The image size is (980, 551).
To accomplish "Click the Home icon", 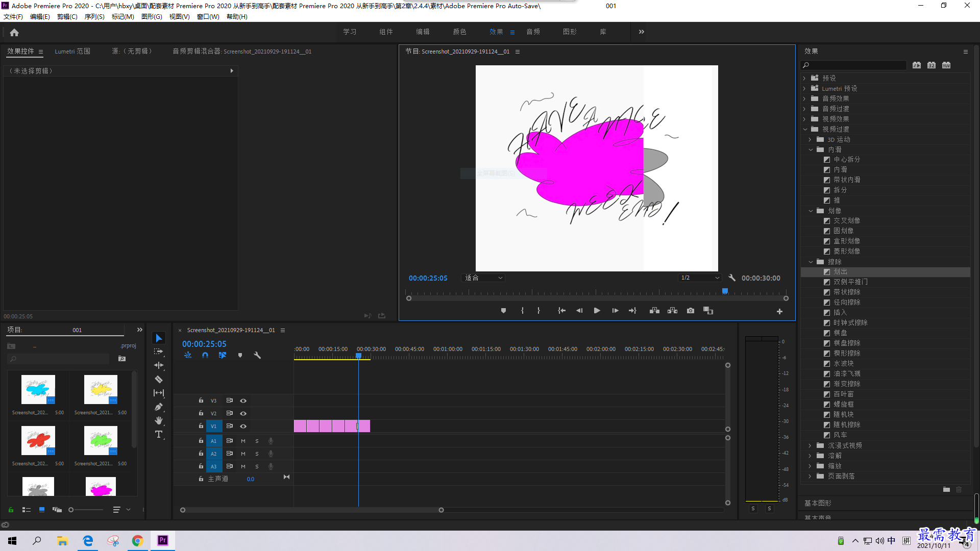I will pos(14,32).
